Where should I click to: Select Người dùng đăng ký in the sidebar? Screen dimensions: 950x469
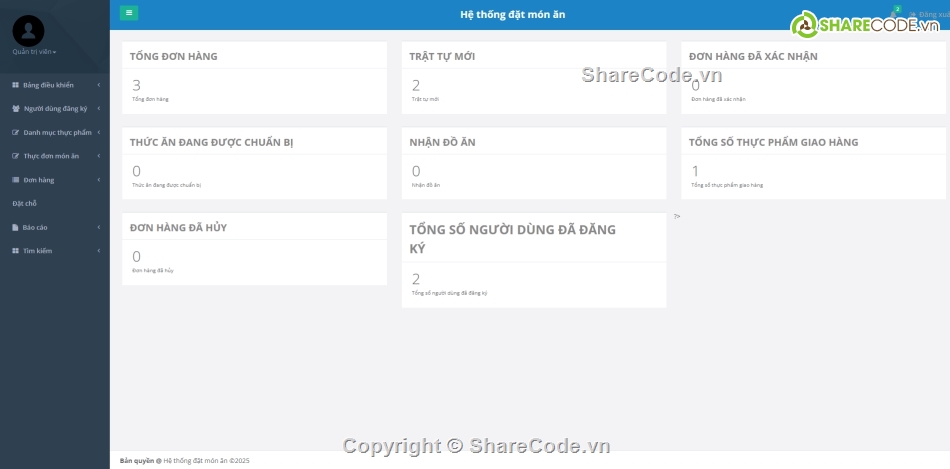click(x=55, y=109)
